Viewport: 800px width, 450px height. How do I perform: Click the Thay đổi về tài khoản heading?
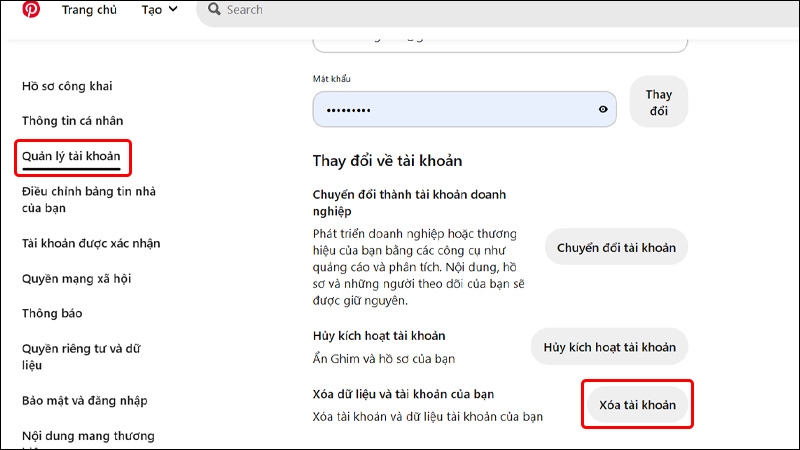[387, 161]
